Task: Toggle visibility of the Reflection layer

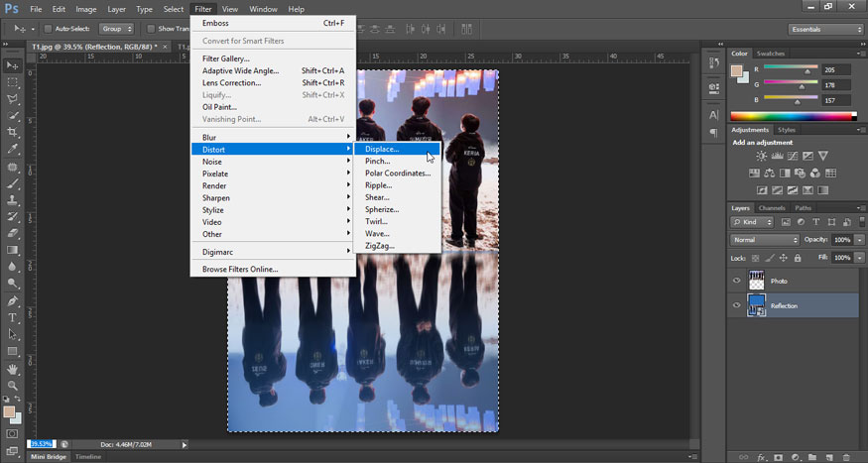Action: 736,305
